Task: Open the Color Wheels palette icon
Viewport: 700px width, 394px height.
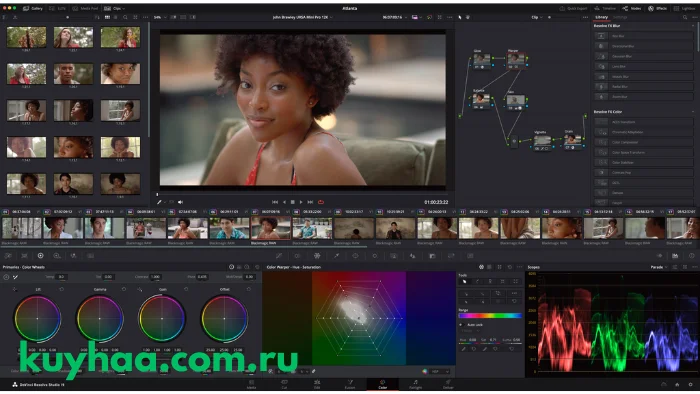Action: (x=41, y=256)
